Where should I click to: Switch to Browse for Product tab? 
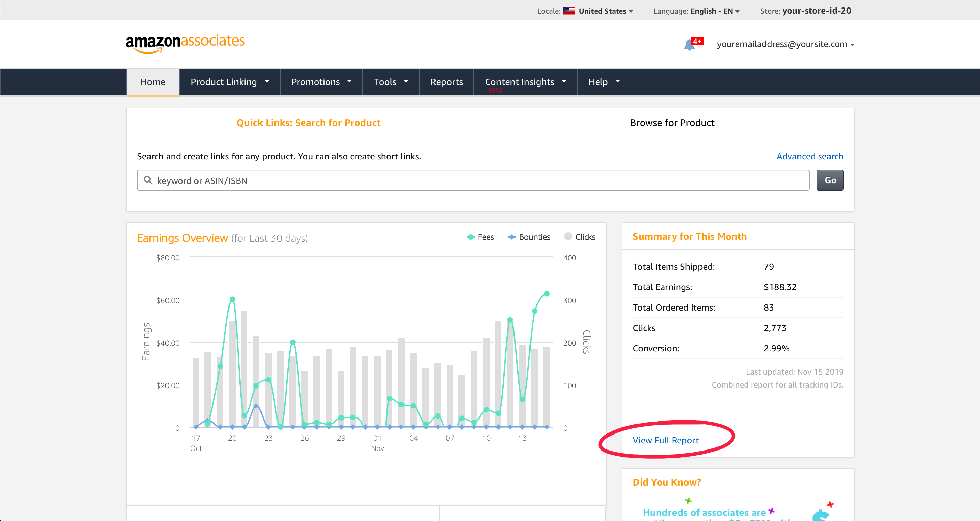click(x=672, y=123)
